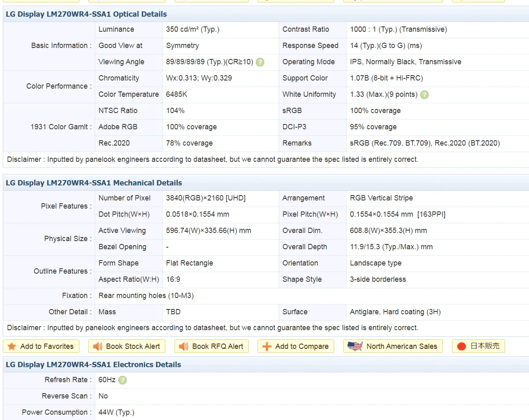
Task: Open the help icon beside 60Hz refresh rate
Action: tap(122, 380)
